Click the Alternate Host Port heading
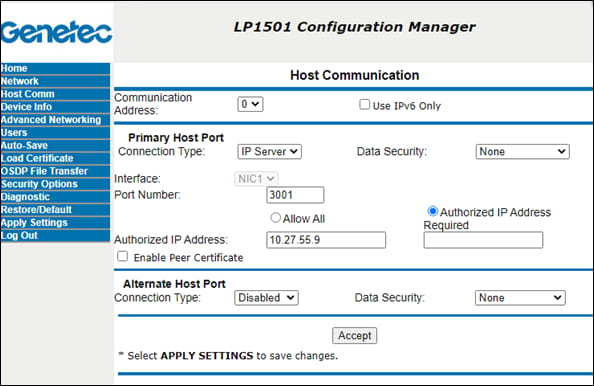This screenshot has height=386, width=594. coord(174,284)
